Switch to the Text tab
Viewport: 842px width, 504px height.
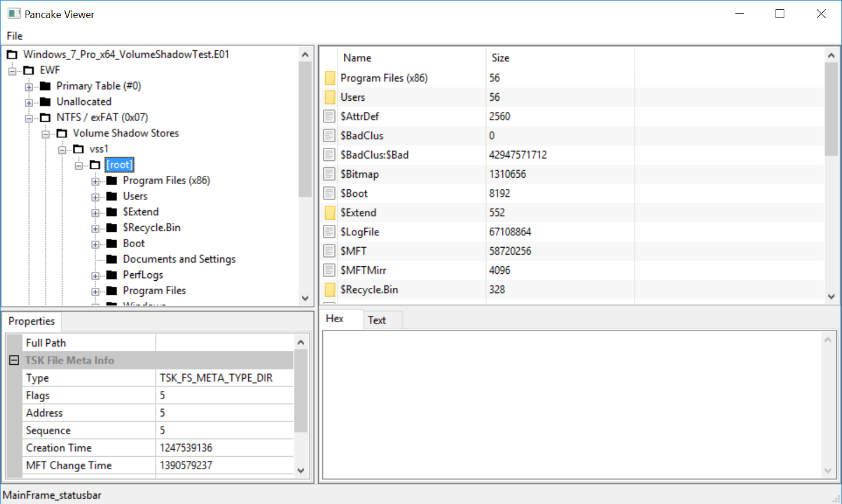[377, 320]
